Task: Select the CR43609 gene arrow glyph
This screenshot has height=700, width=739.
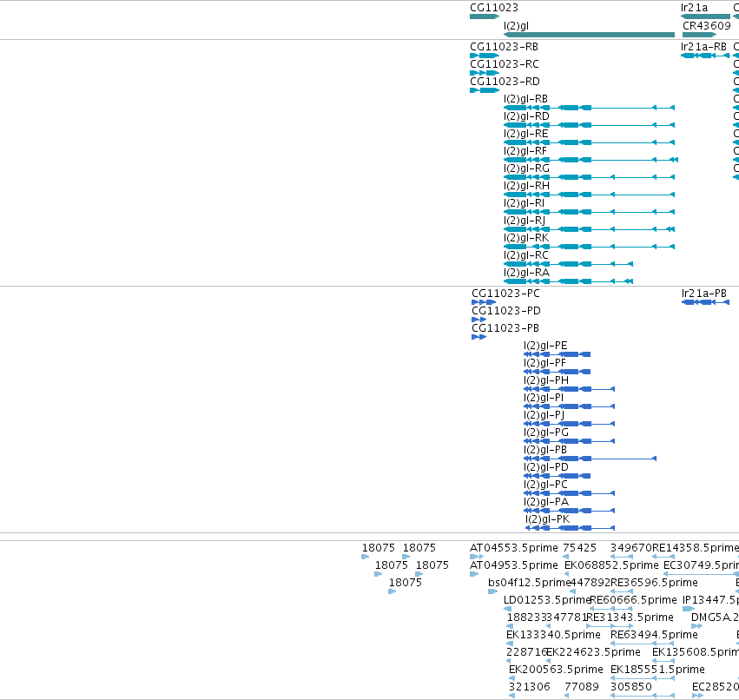Action: (699, 35)
